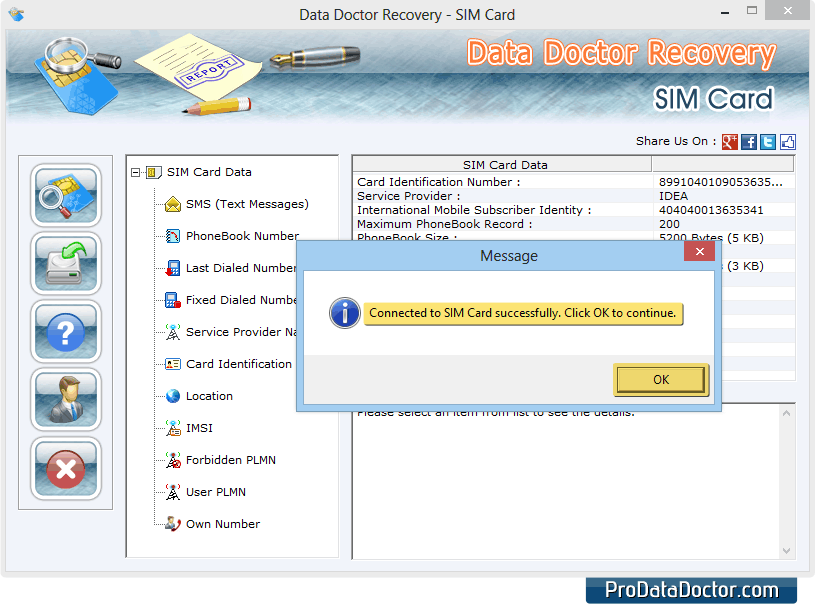
Task: Open Help via the question mark icon
Action: pos(65,332)
